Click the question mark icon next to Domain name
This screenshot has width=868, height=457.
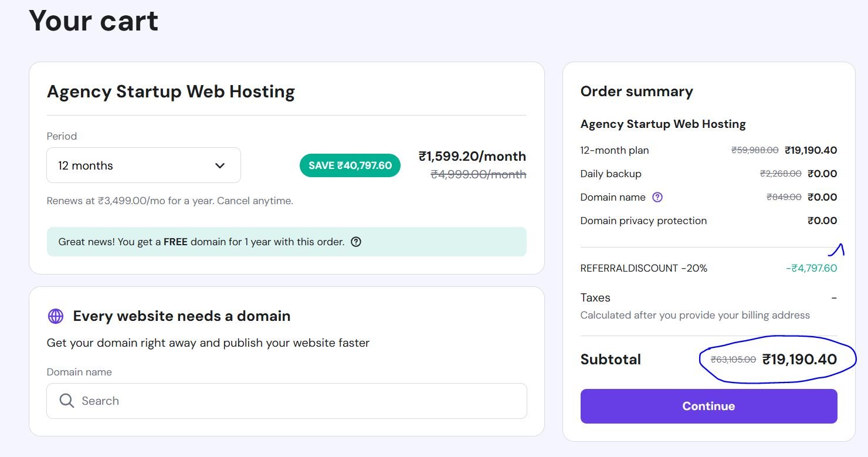click(657, 197)
